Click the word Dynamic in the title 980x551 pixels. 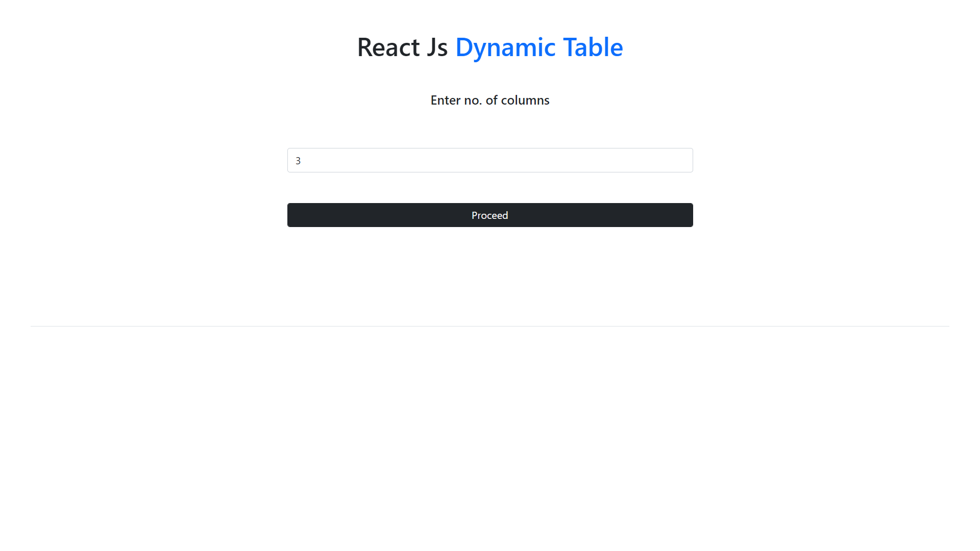coord(505,47)
